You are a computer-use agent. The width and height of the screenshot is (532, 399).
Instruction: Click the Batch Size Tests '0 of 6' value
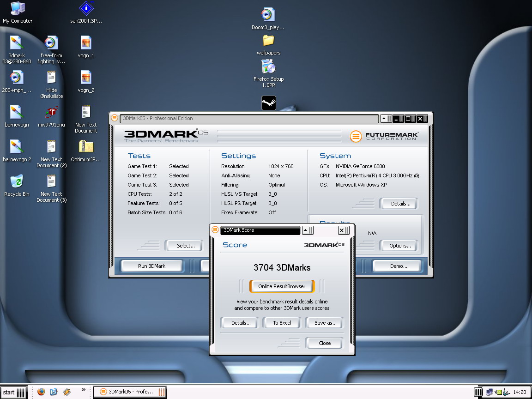point(175,212)
